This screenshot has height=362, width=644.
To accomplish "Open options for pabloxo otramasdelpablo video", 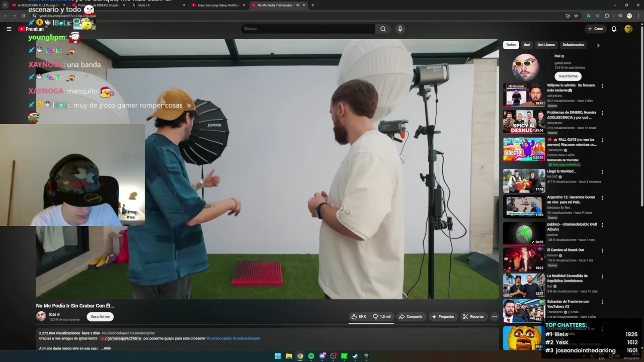I will pyautogui.click(x=602, y=225).
